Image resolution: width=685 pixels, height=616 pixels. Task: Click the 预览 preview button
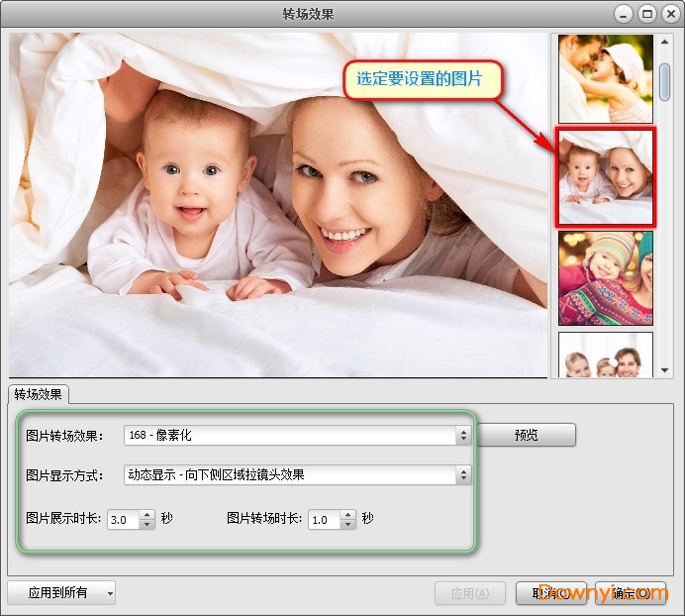(x=526, y=435)
